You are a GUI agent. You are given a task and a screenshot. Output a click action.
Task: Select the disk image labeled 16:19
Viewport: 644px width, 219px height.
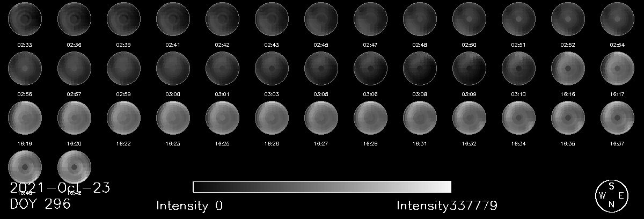coord(25,118)
